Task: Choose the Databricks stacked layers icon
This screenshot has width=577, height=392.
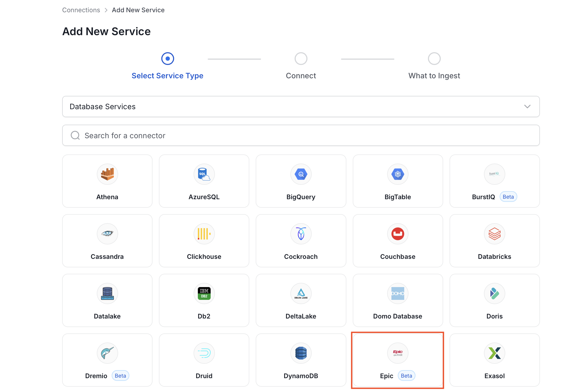Action: (494, 234)
